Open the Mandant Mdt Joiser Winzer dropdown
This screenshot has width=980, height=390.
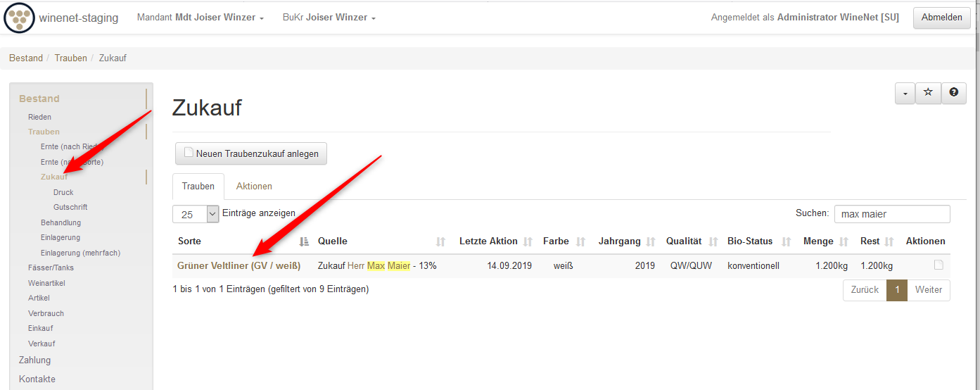click(201, 18)
